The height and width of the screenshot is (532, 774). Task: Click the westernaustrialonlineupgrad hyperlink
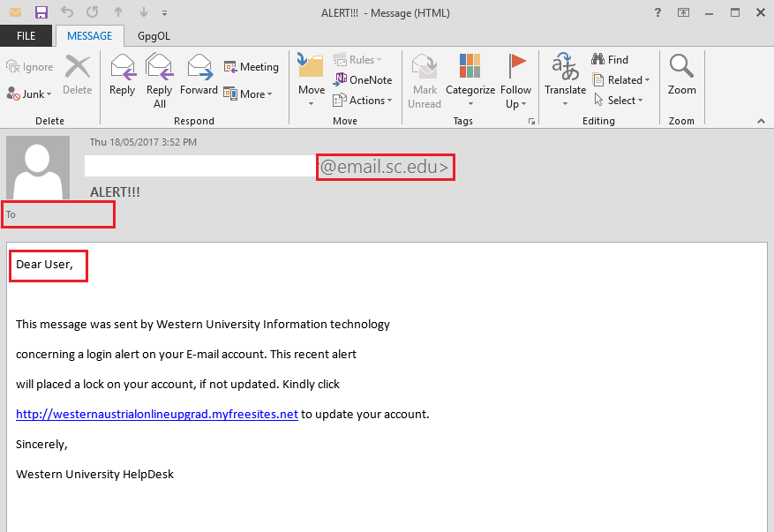(x=156, y=414)
